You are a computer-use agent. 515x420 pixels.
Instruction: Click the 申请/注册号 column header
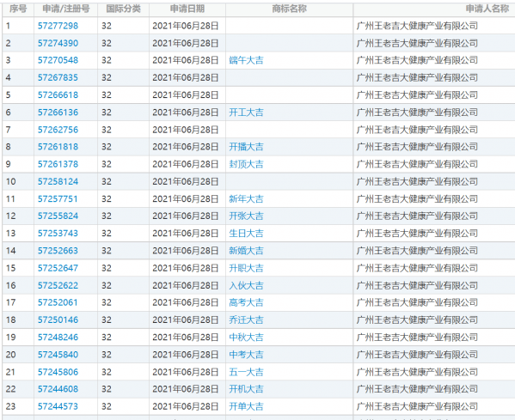[66, 9]
